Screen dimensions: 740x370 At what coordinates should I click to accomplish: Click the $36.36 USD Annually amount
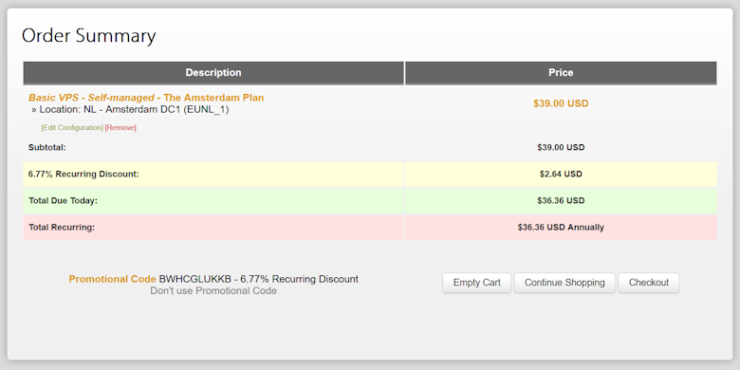[x=561, y=227]
